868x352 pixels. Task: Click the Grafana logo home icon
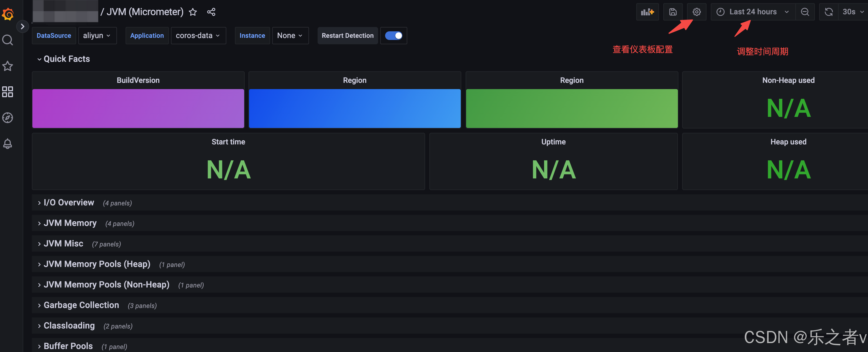click(8, 14)
